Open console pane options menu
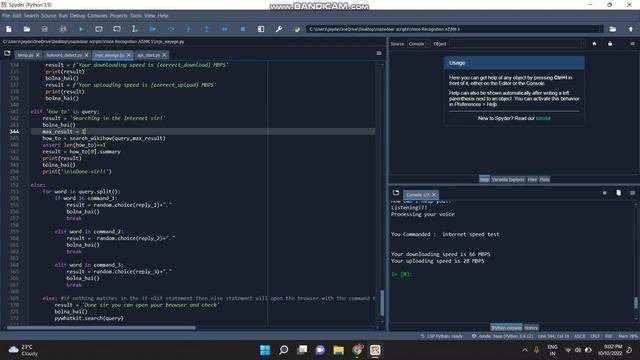640x360 pixels. 632,193
